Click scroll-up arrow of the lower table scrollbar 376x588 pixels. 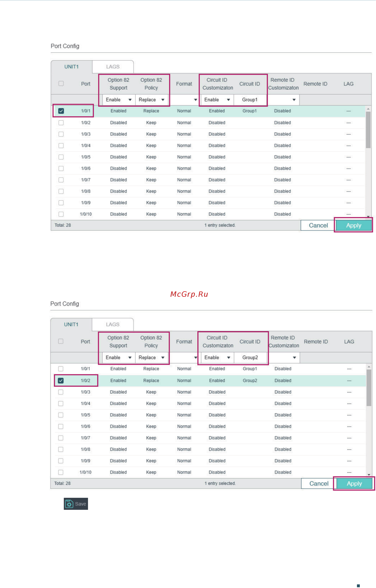point(369,367)
